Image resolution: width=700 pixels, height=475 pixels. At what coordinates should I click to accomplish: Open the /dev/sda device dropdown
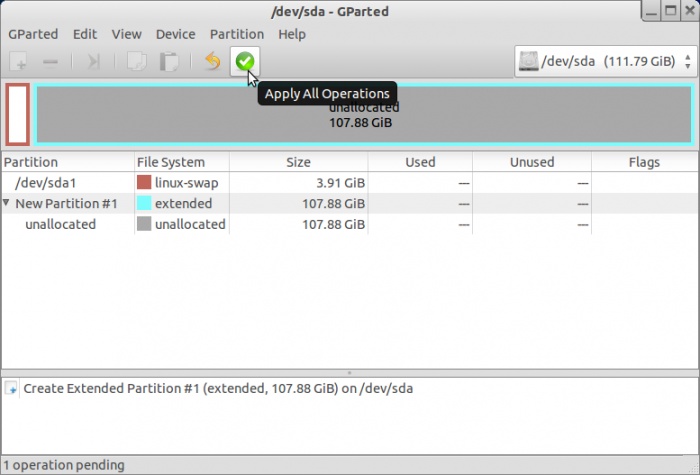click(x=605, y=61)
